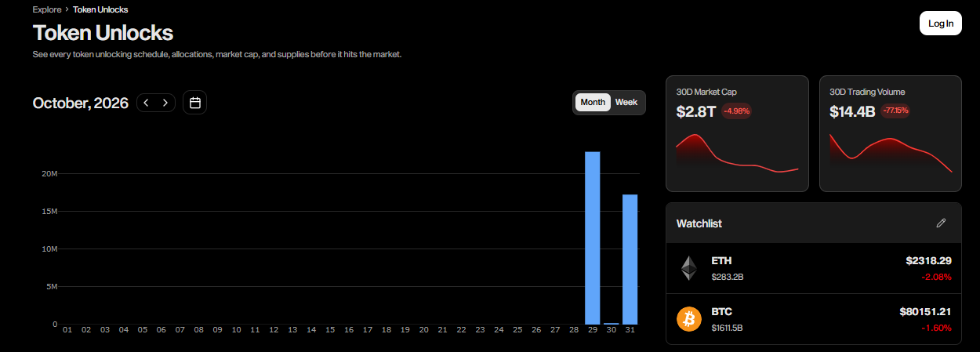Viewport: 980px width, 352px height.
Task: Advance to next month with right chevron
Action: 165,103
